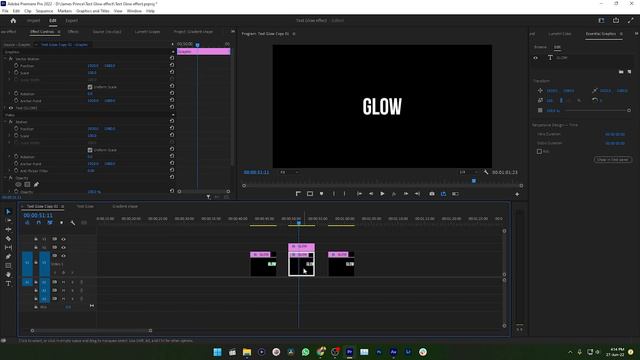The width and height of the screenshot is (640, 360).
Task: Expand Anti-flicker Filter property
Action: click(9, 171)
